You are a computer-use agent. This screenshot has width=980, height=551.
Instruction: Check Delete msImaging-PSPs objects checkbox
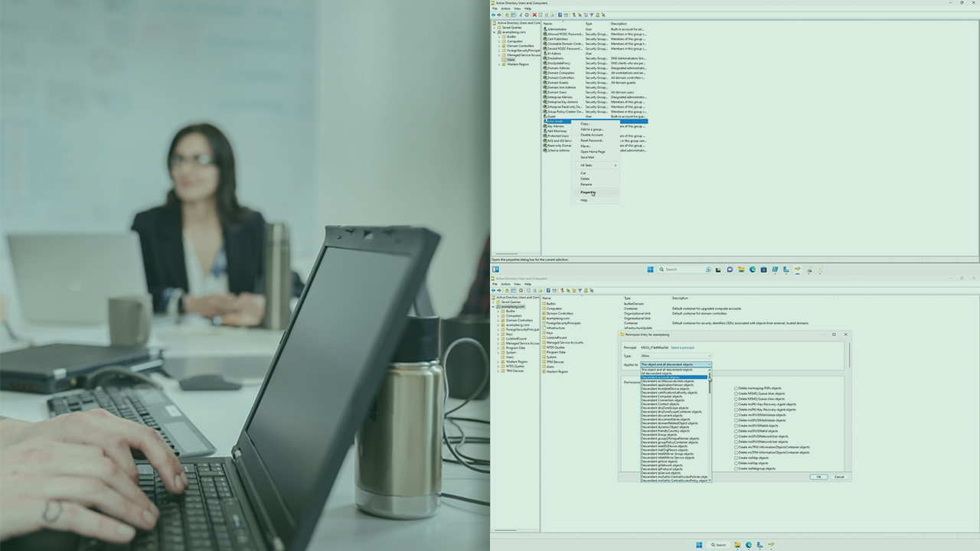[737, 388]
